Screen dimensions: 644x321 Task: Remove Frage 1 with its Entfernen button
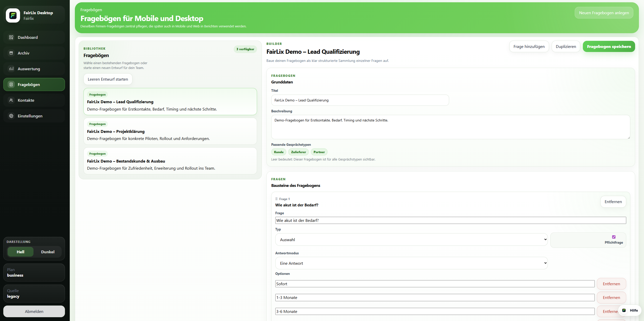tap(613, 202)
